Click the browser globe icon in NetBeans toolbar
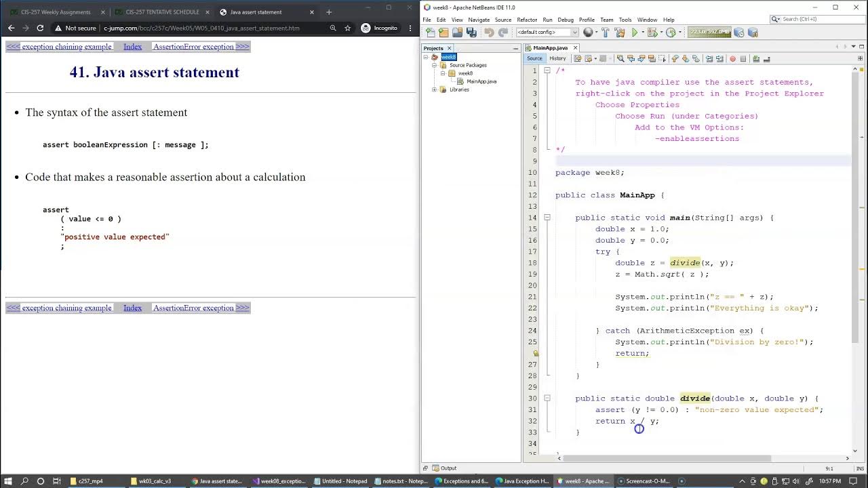 pyautogui.click(x=589, y=33)
